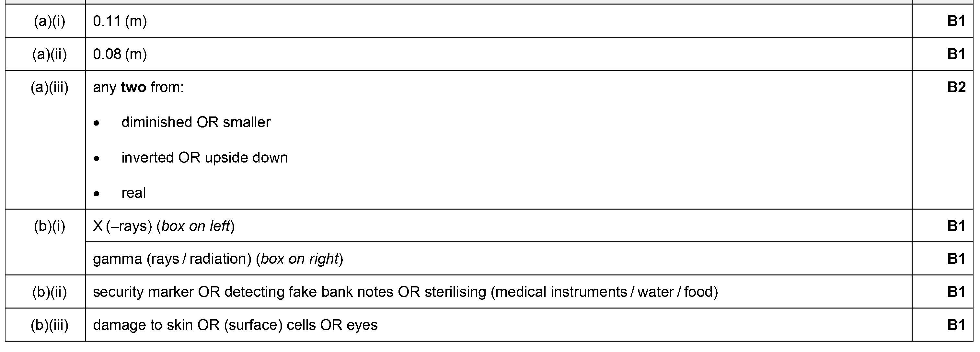980x352 pixels.
Task: Click the (a)(i) question label
Action: coord(50,21)
